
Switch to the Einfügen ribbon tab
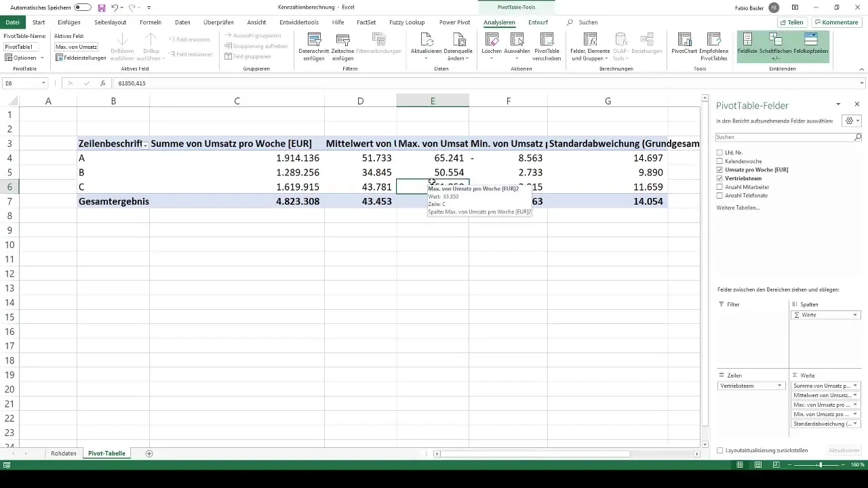(x=69, y=22)
